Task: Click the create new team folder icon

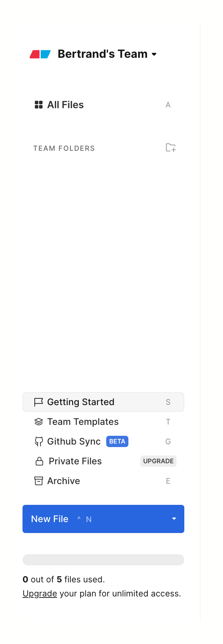Action: coord(170,148)
